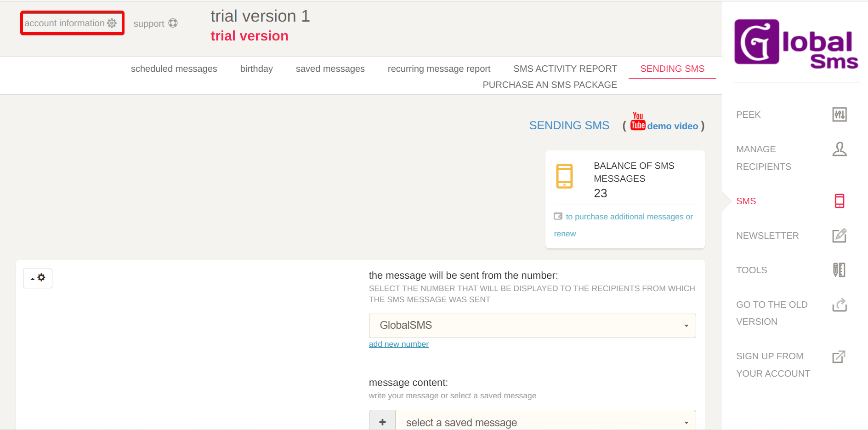Open Manage Recipients person icon
Screen dimensions: 868x430
(839, 149)
